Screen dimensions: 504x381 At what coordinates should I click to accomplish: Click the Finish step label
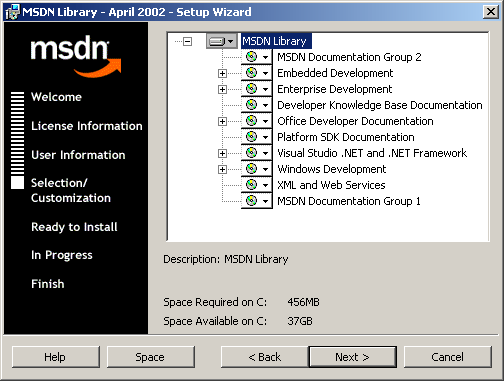coord(48,284)
